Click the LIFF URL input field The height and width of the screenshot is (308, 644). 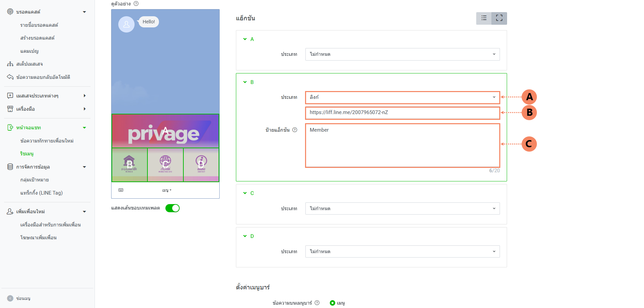pos(402,113)
